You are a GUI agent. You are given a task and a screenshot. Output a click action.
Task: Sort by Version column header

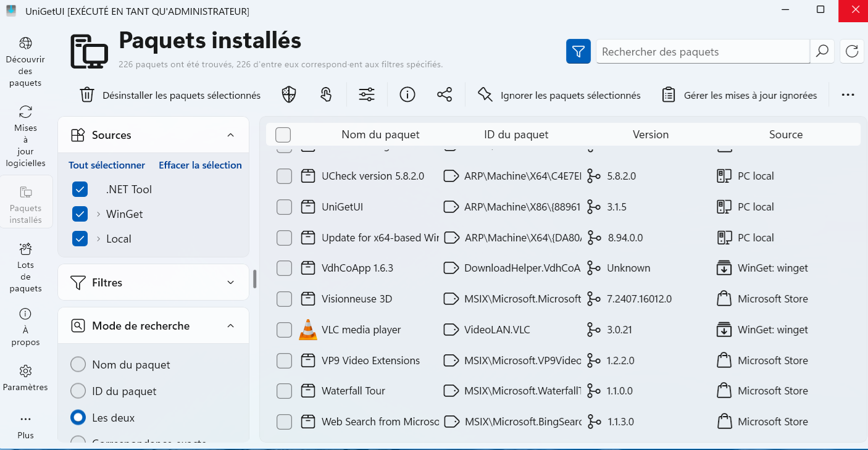[x=651, y=135]
